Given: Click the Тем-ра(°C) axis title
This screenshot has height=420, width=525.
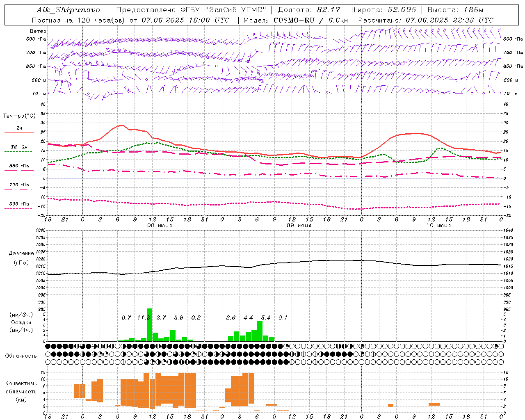Looking at the screenshot, I should 19,116.
